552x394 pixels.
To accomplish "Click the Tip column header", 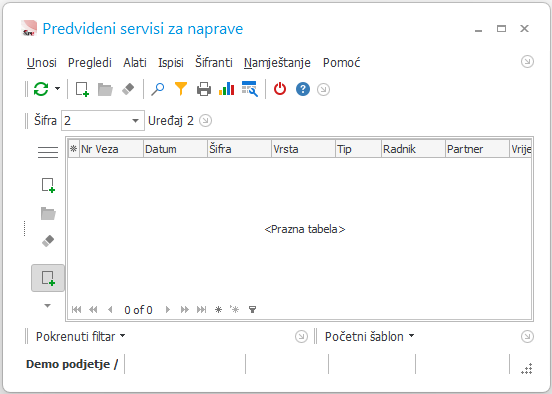I will point(358,149).
